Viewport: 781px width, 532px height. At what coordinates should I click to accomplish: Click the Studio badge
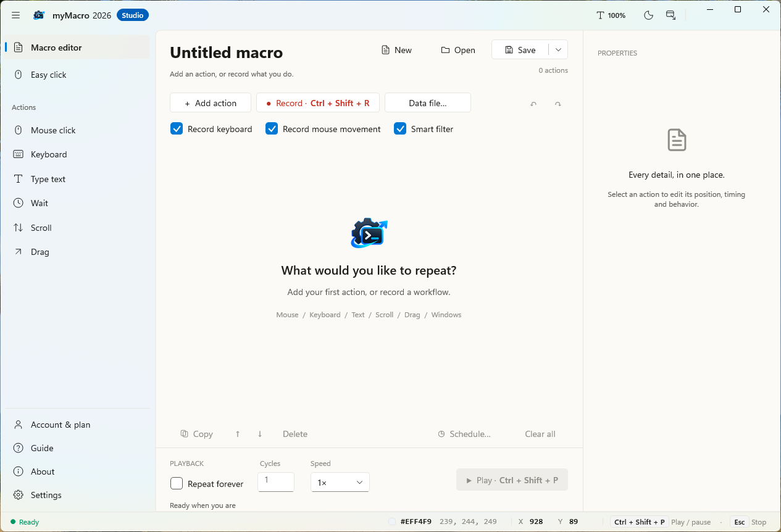[133, 15]
